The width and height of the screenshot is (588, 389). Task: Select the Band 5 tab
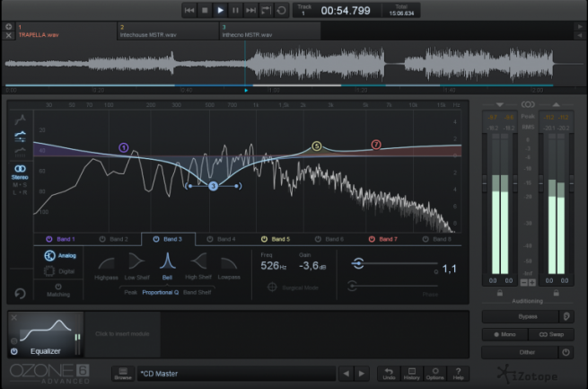pos(281,240)
